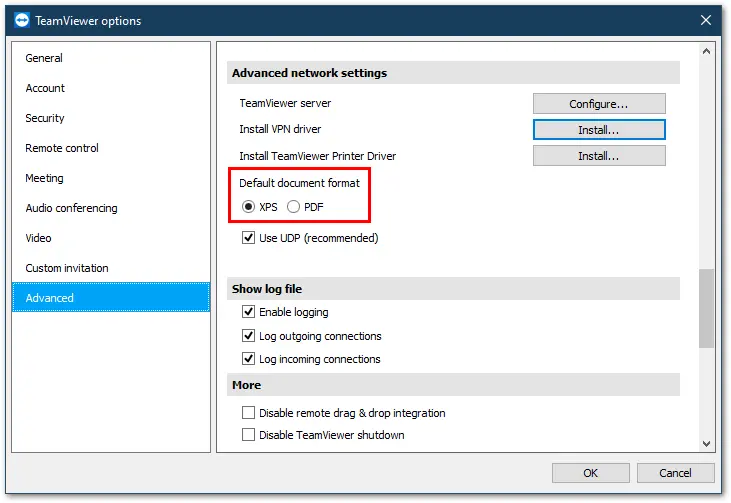Enable Disable remote drag & drop integration
This screenshot has width=731, height=503.
[x=248, y=413]
